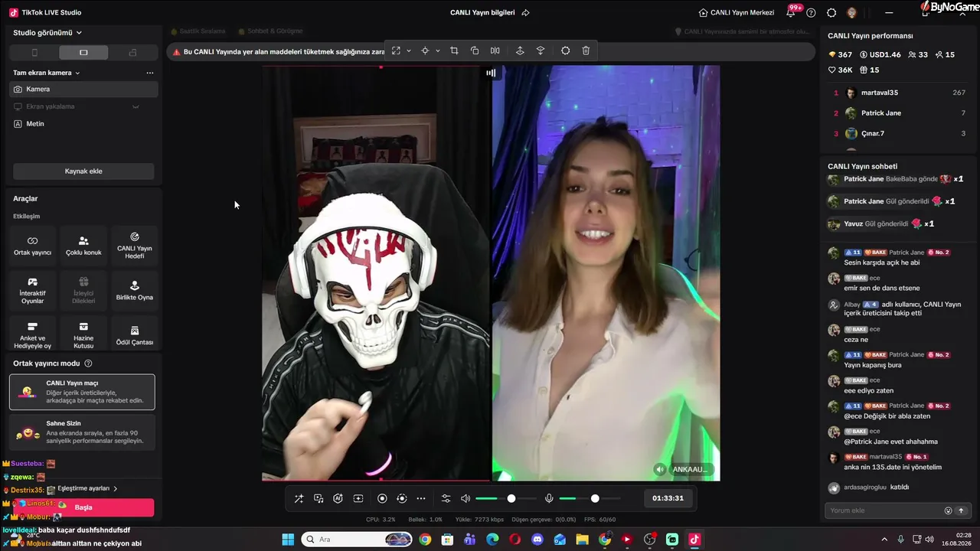Rotate the selected source

click(x=475, y=51)
